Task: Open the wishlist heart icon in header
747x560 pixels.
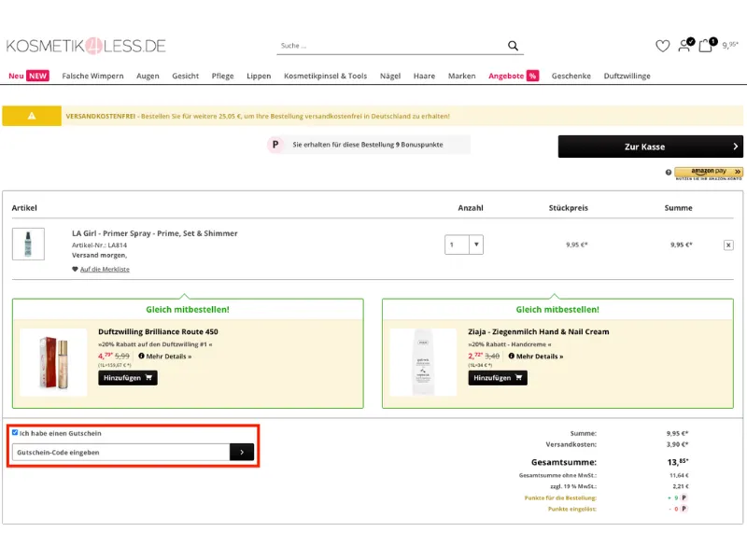Action: tap(663, 45)
